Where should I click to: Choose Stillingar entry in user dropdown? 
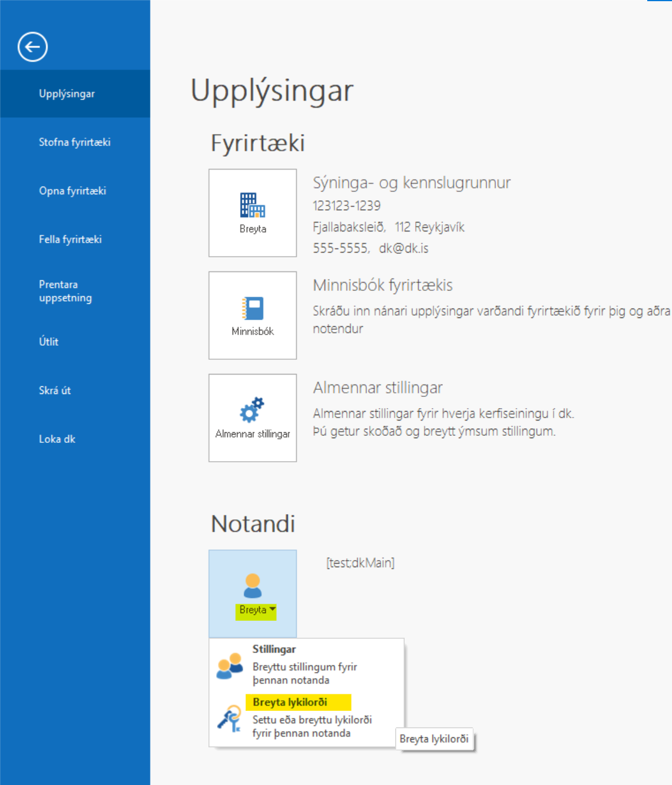coord(274,649)
